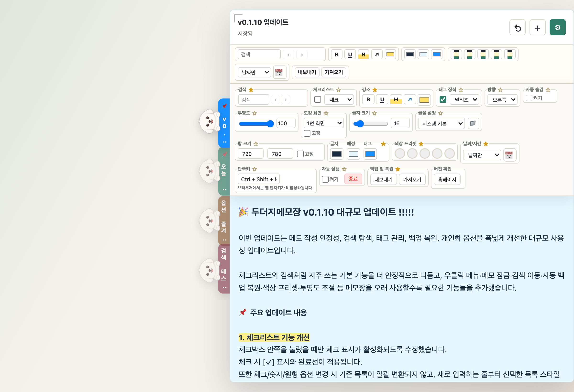
Task: Pick yellow highlight swatch in 강조 settings group
Action: pos(424,99)
